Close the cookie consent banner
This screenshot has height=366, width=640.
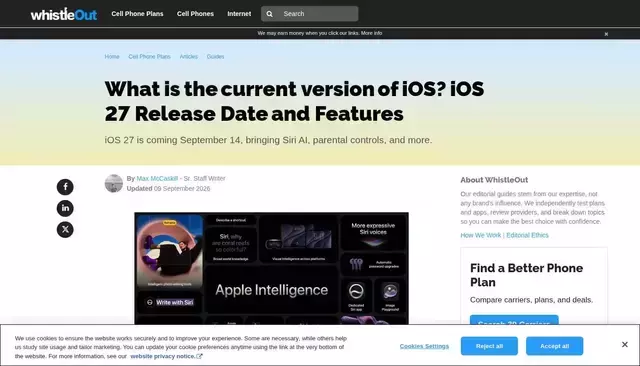[624, 345]
